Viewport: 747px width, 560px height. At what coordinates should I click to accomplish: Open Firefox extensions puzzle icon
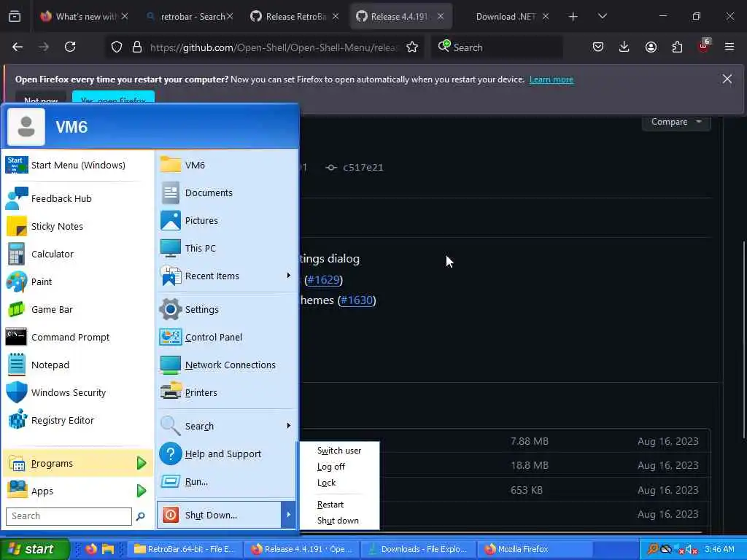pyautogui.click(x=677, y=47)
